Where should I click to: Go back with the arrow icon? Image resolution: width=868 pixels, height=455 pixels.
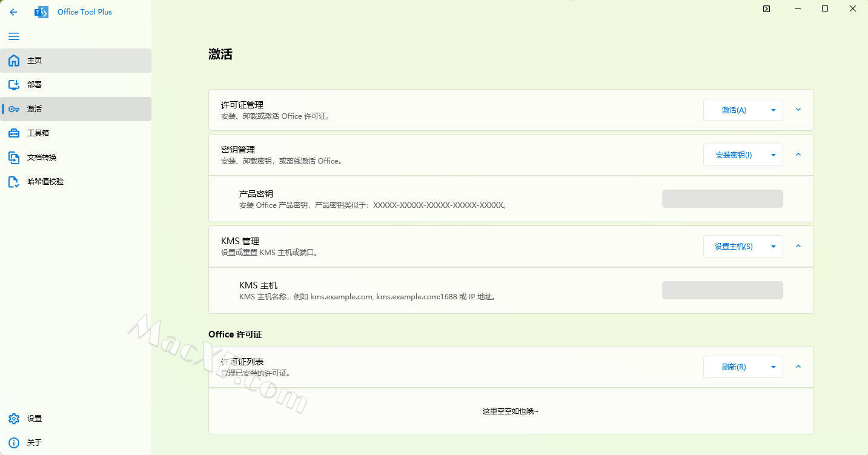point(13,12)
